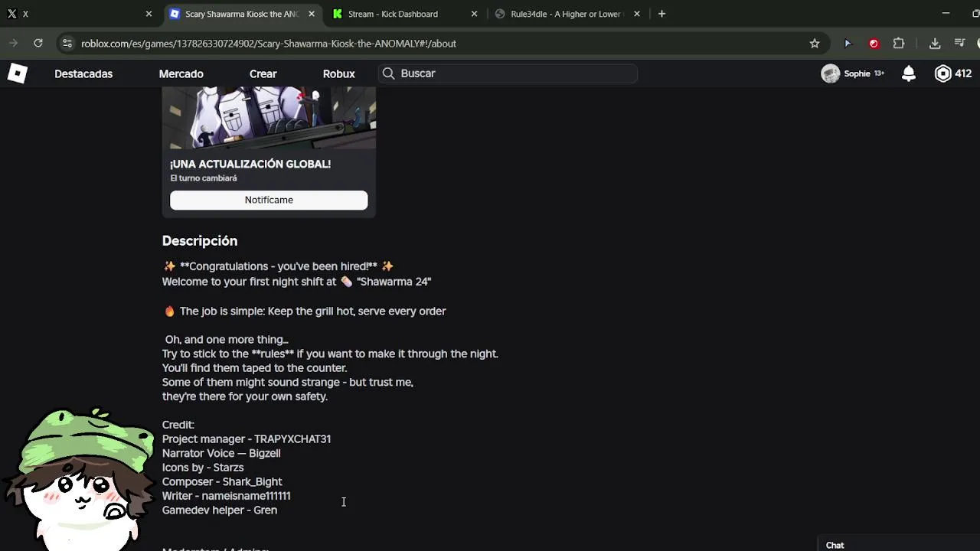Screen dimensions: 980x551
Task: Click the search magnifier icon
Action: coord(388,73)
